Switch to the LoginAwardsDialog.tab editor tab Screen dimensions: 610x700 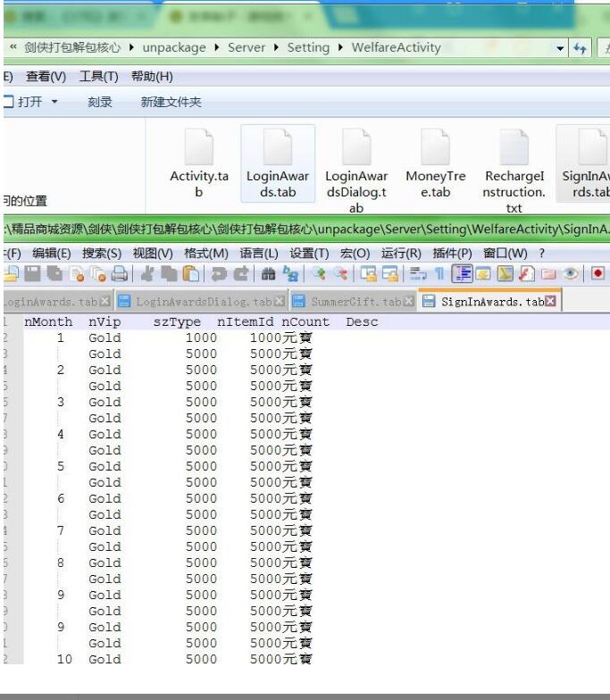click(202, 302)
